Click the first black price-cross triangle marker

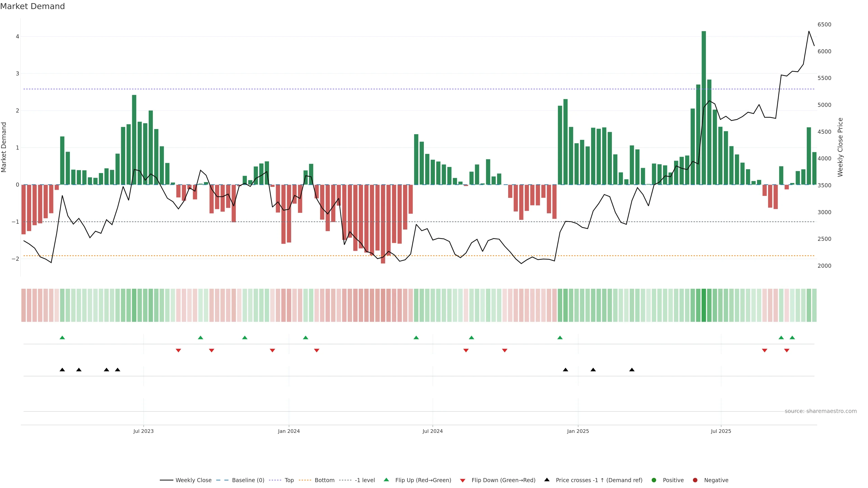click(x=62, y=370)
